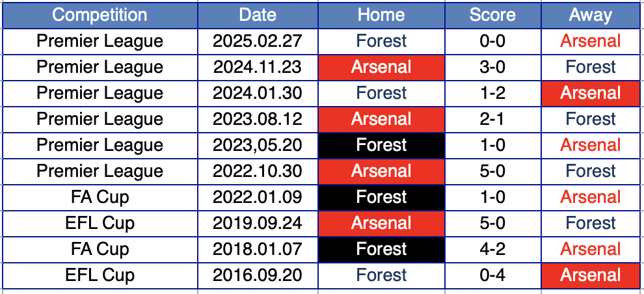
Task: Select the Away column header cell
Action: click(591, 15)
